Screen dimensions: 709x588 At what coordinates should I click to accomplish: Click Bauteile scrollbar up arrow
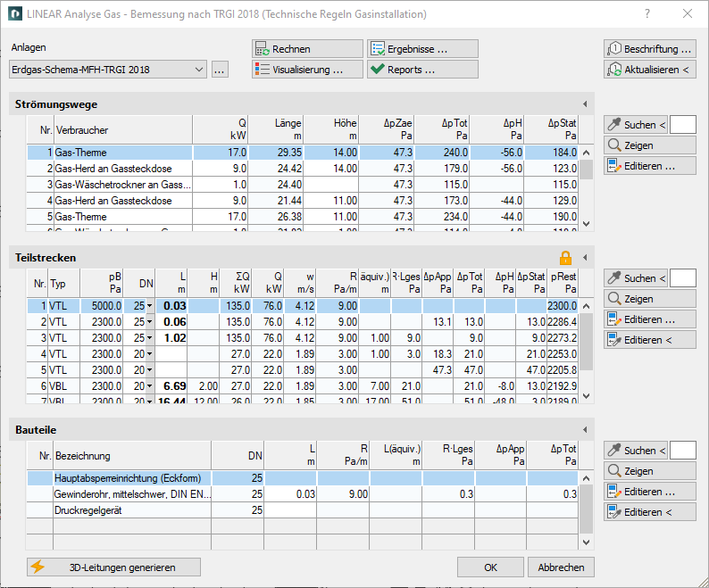point(587,478)
